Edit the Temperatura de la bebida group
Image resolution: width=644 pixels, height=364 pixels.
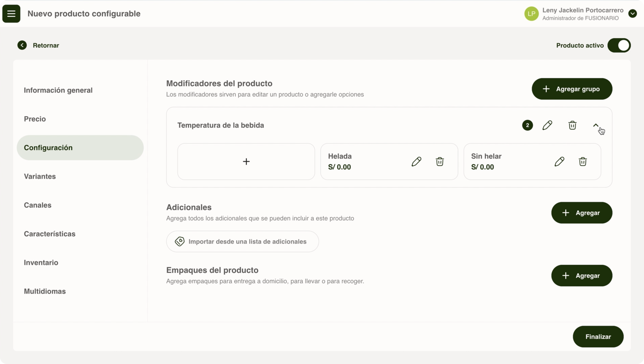pos(547,125)
